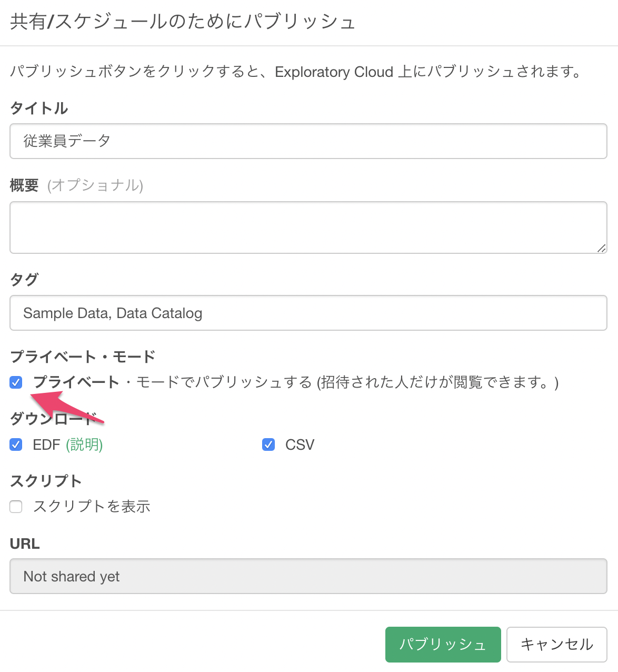The height and width of the screenshot is (672, 618).
Task: Click the EDF label text
Action: 46,445
